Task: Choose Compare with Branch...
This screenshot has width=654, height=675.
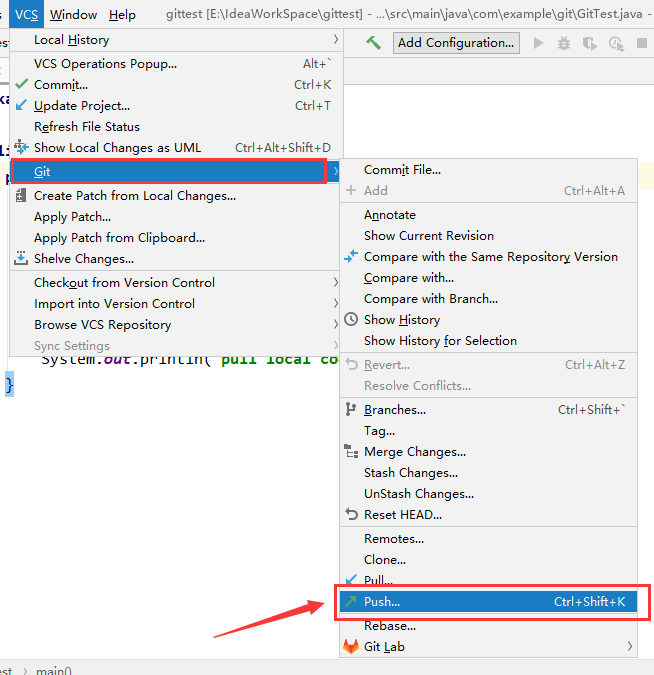Action: (x=488, y=298)
